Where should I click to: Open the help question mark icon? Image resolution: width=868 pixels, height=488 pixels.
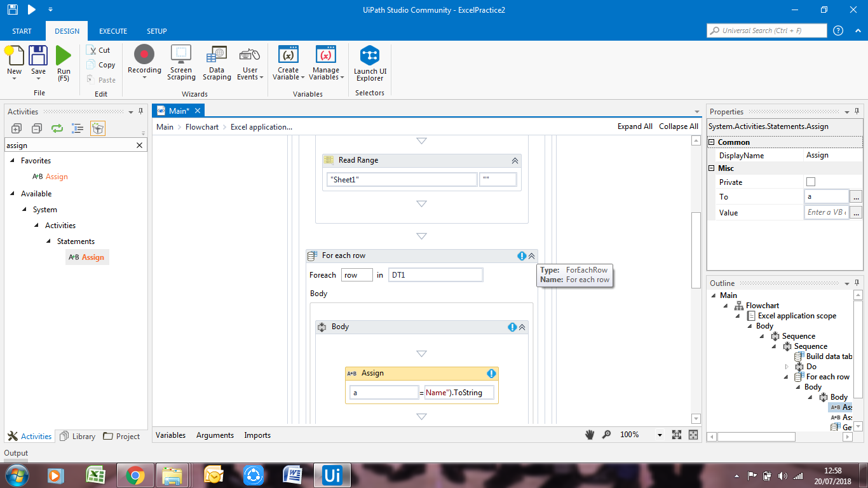pyautogui.click(x=838, y=30)
